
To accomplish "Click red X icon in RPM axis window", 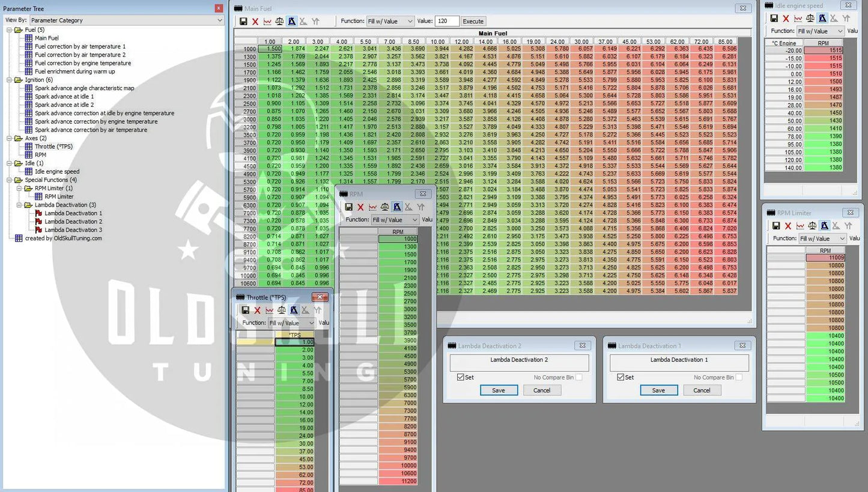I will [x=360, y=207].
